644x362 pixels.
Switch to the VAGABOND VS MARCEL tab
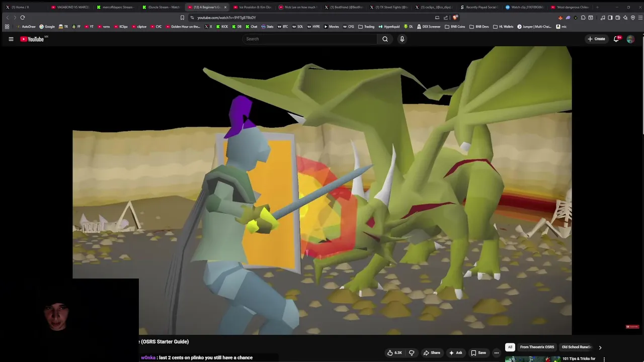[x=70, y=7]
